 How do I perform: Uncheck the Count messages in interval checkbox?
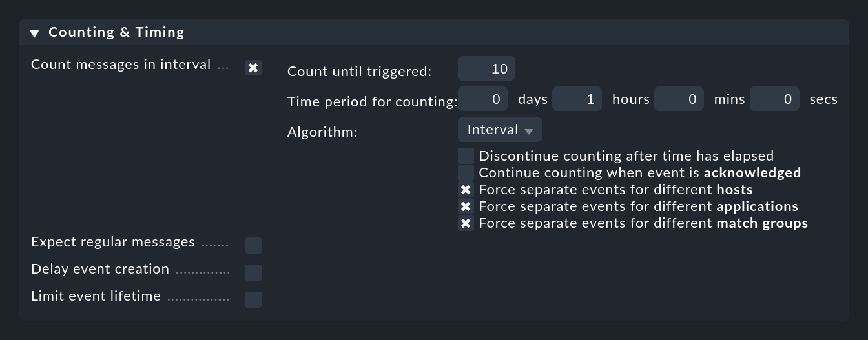point(253,68)
